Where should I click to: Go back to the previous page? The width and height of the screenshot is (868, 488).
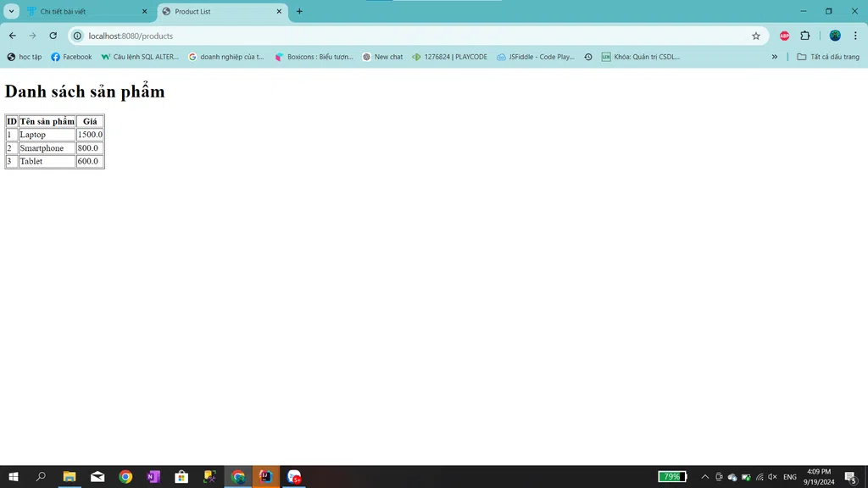pos(13,36)
